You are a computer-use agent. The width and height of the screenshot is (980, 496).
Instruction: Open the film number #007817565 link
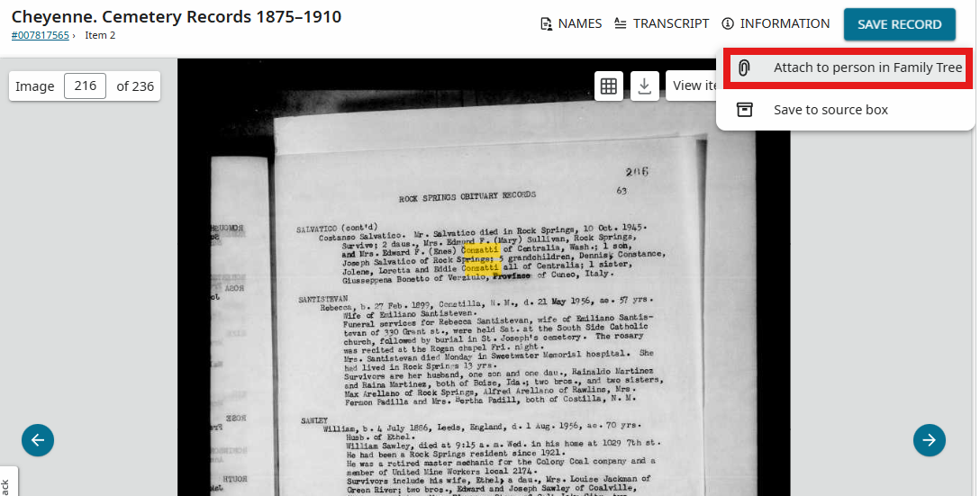40,35
